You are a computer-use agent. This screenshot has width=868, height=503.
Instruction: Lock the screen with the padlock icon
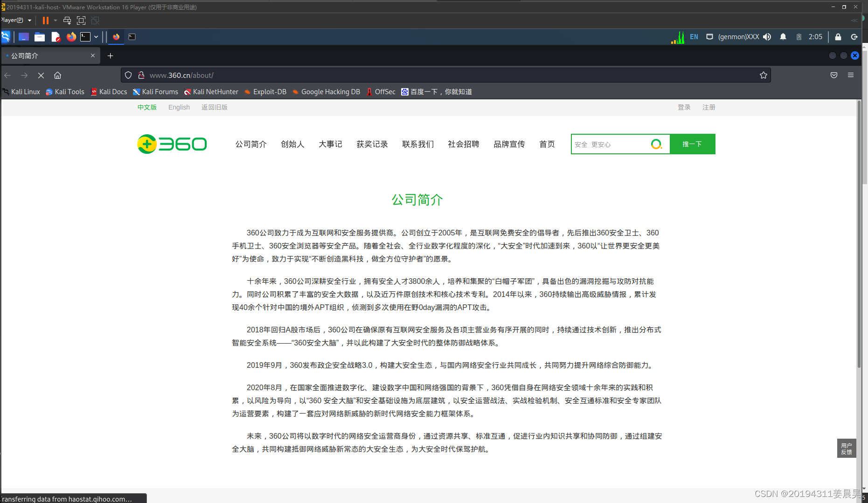pos(838,37)
